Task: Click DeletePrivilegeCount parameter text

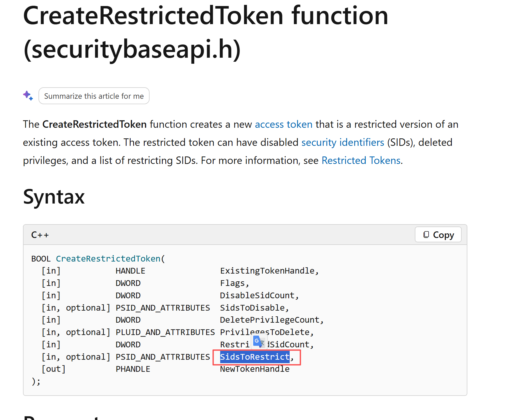Action: (270, 320)
